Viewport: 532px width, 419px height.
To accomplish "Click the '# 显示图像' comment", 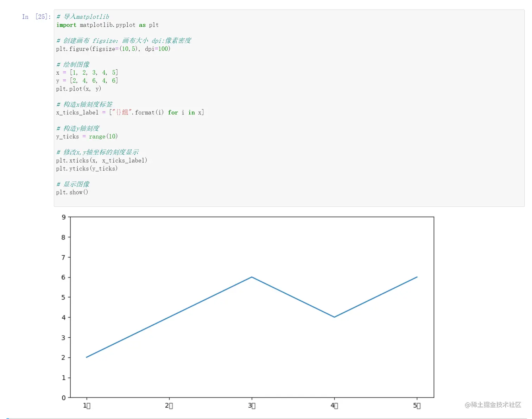I will (73, 184).
